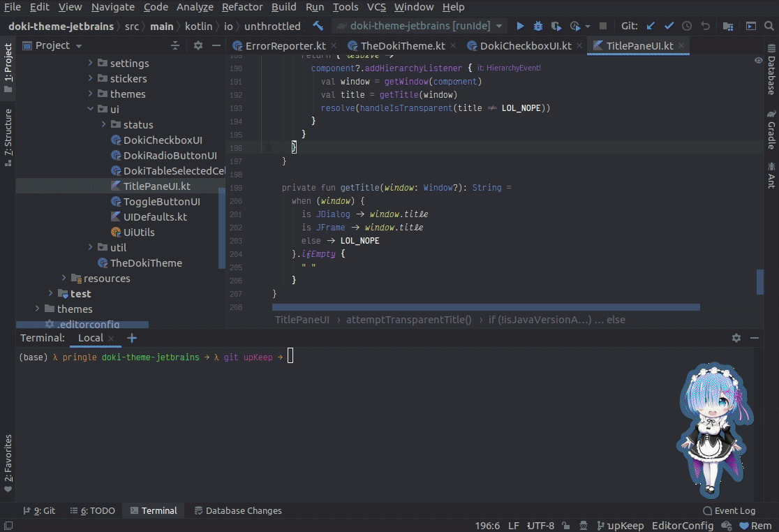
Task: Click the upKeep Git branch widget
Action: pyautogui.click(x=620, y=526)
